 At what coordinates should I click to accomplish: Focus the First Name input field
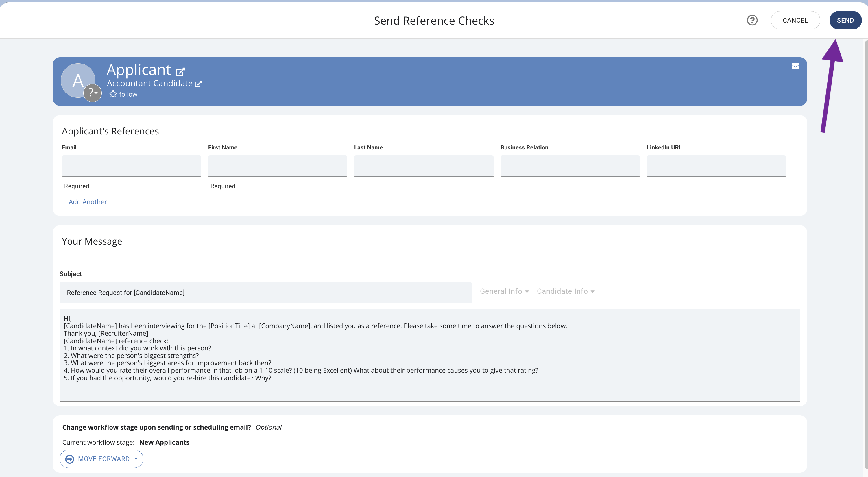click(278, 166)
